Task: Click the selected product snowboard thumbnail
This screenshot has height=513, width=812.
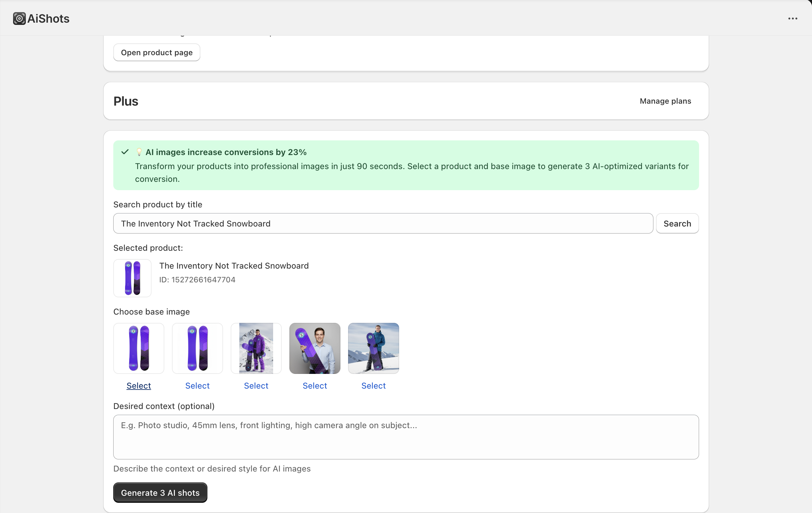Action: 132,278
